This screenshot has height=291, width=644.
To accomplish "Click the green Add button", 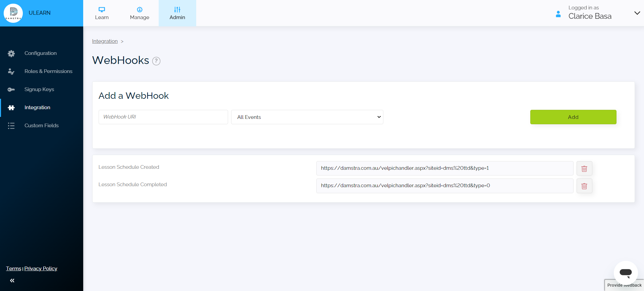I will coord(573,117).
